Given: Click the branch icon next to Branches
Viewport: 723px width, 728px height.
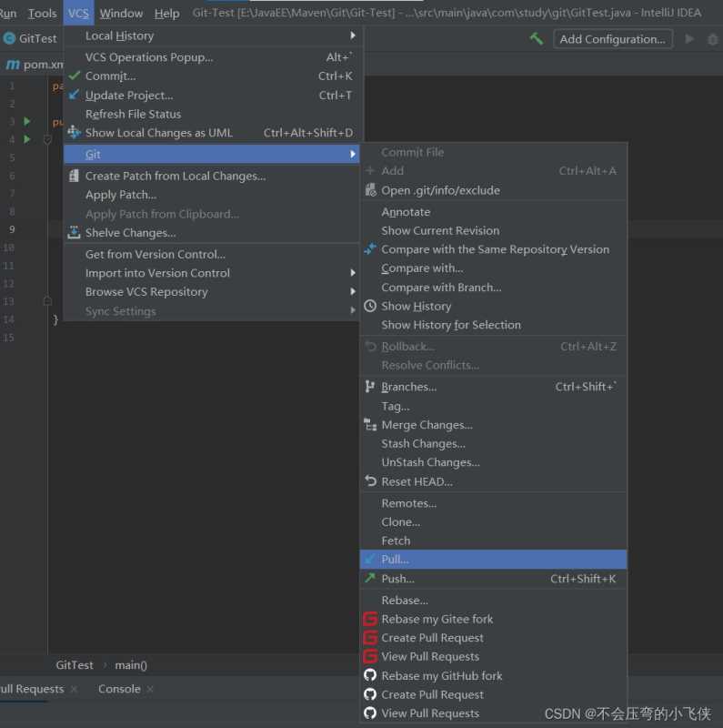Looking at the screenshot, I should click(370, 386).
